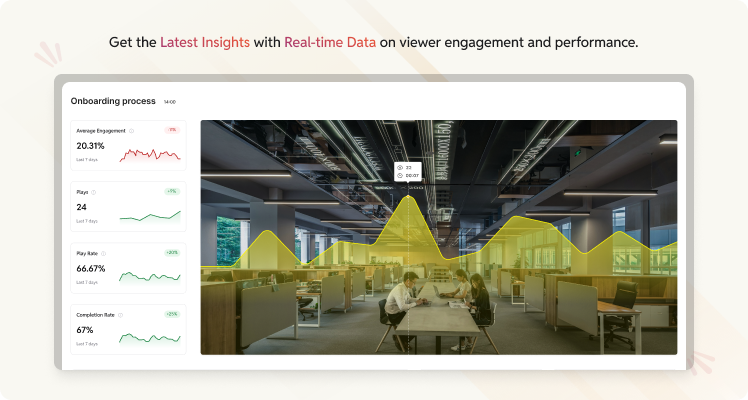The width and height of the screenshot is (748, 400).
Task: Open the green Plays sparkline chart
Action: [150, 217]
